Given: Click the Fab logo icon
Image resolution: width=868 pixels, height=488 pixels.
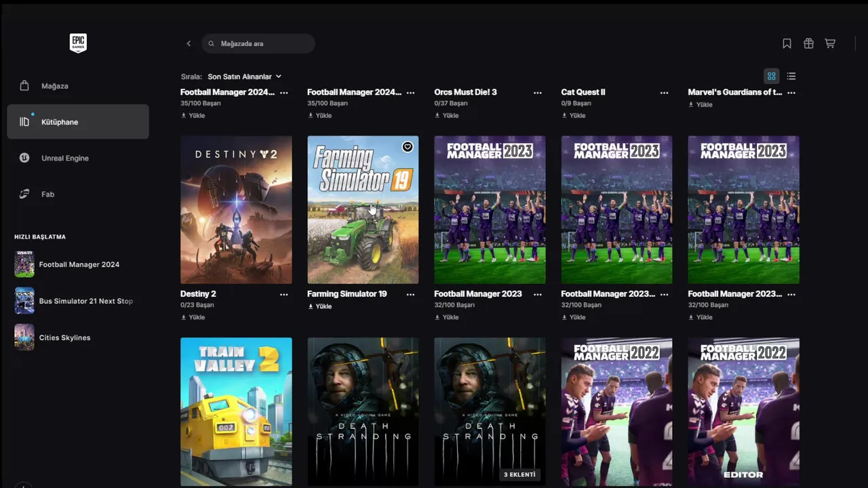Looking at the screenshot, I should (x=24, y=194).
